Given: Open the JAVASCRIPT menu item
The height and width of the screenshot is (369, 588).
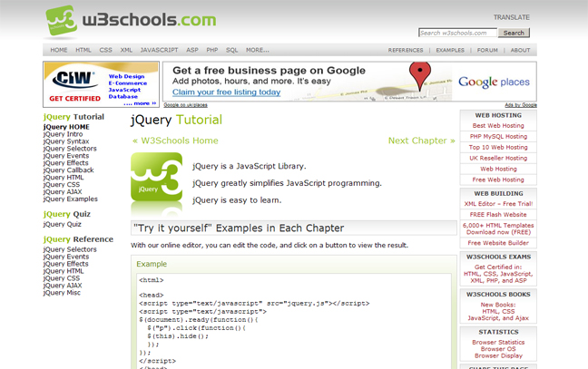Looking at the screenshot, I should (159, 50).
